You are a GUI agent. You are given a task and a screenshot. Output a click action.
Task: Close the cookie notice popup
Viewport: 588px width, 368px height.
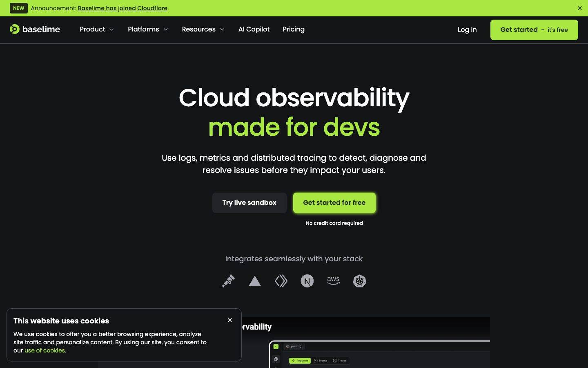pyautogui.click(x=230, y=320)
